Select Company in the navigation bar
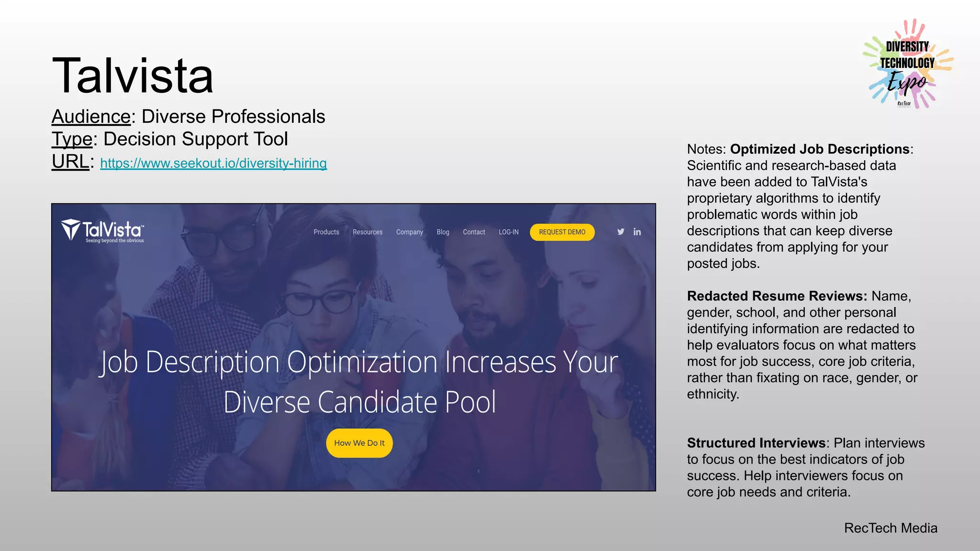This screenshot has width=980, height=551. [x=410, y=232]
